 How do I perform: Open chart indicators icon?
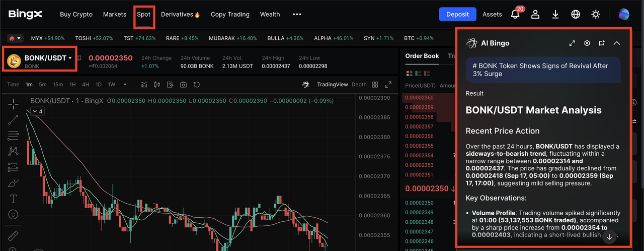click(x=144, y=85)
